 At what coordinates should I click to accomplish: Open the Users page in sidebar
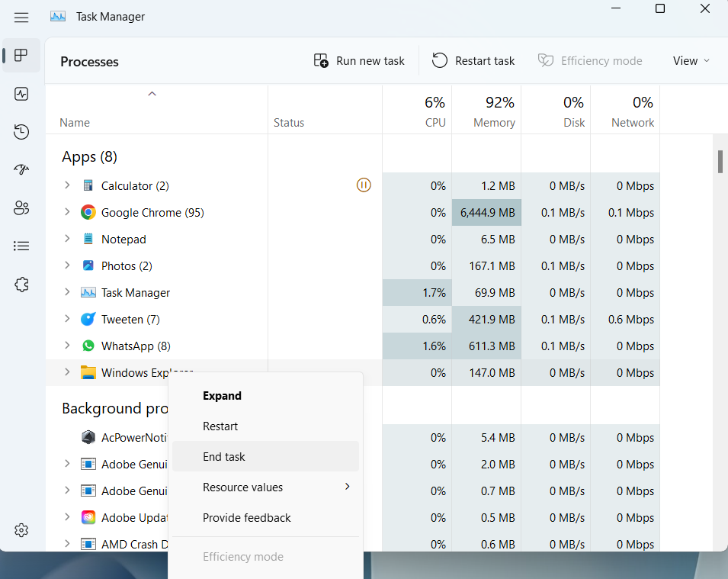click(21, 207)
